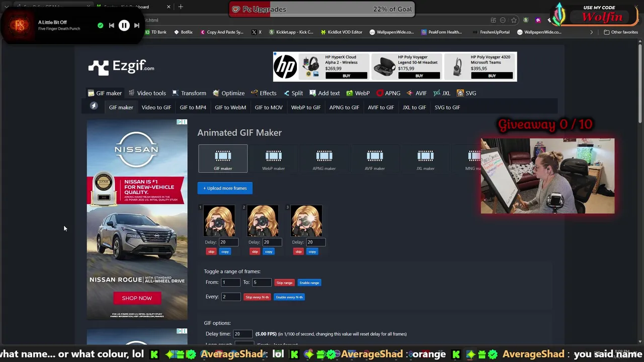Open the Add text menu
The height and width of the screenshot is (362, 644).
[325, 93]
